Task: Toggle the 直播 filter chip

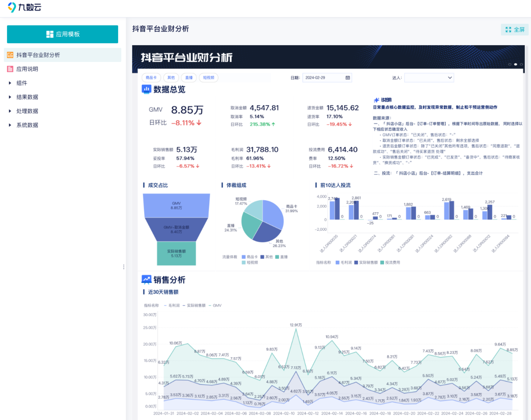Action: coord(189,78)
